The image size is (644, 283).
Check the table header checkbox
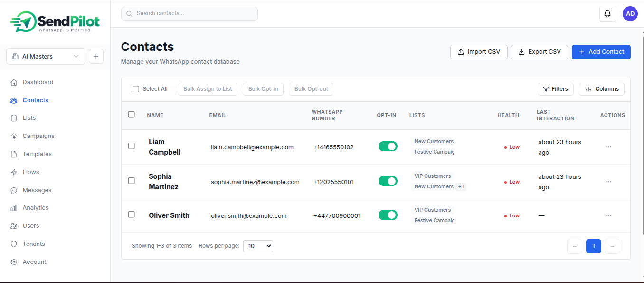tap(132, 115)
